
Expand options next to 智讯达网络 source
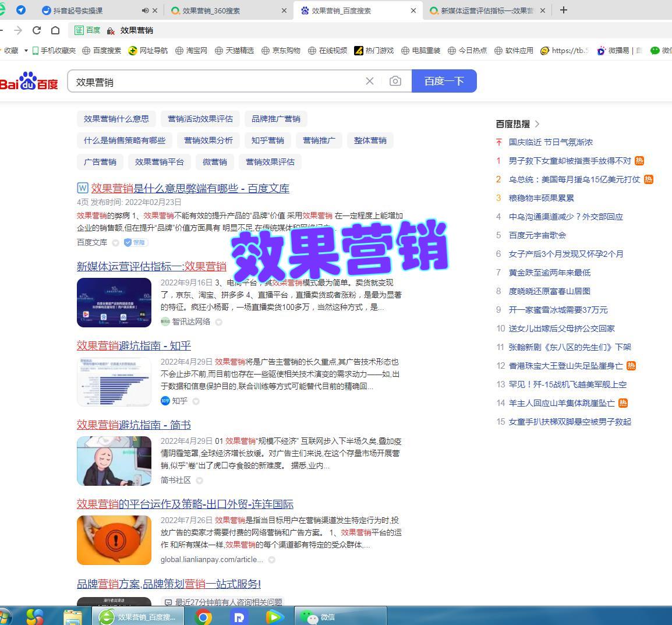[218, 322]
